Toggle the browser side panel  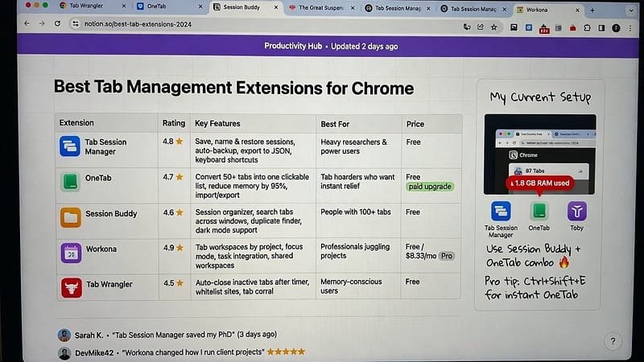601,28
